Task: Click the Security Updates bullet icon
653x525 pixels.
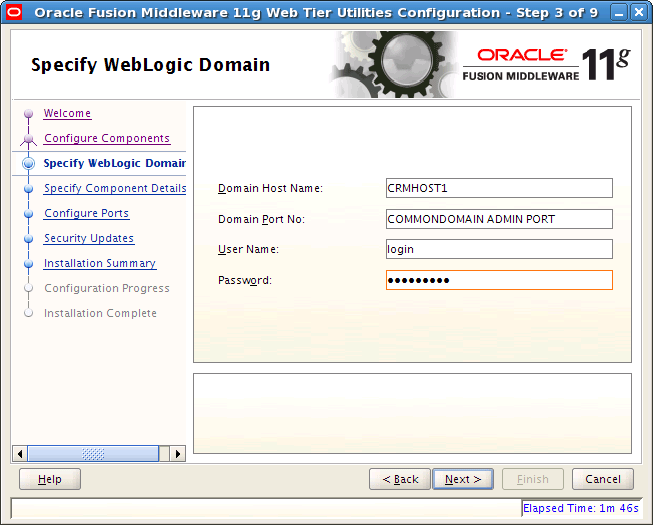Action: (28, 239)
